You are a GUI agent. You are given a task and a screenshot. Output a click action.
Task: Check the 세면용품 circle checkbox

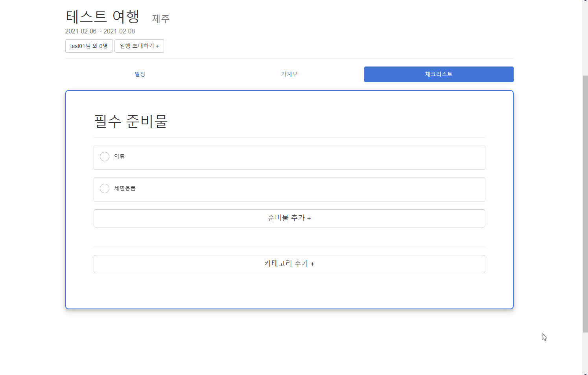tap(105, 188)
